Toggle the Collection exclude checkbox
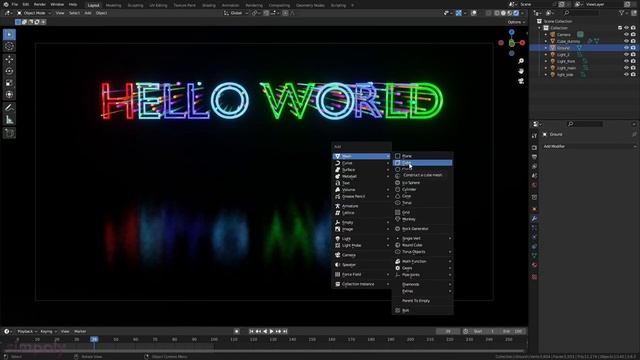640x360 pixels. (x=620, y=28)
